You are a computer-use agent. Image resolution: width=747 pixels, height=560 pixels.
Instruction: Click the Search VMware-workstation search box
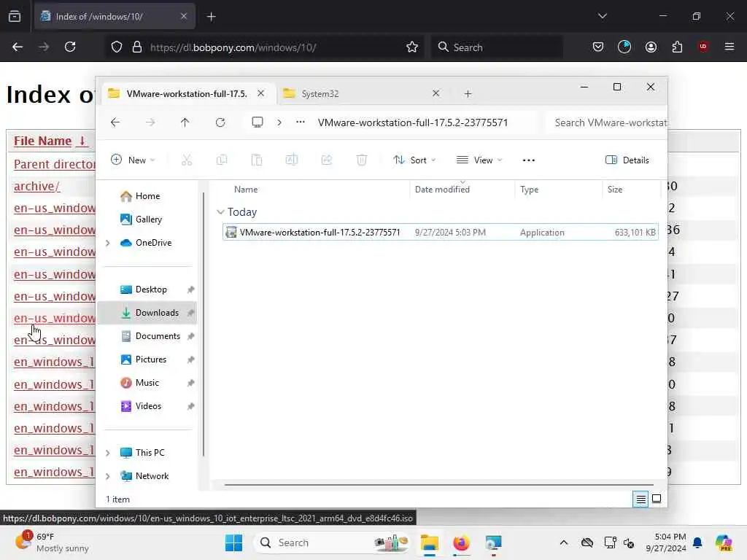(607, 122)
